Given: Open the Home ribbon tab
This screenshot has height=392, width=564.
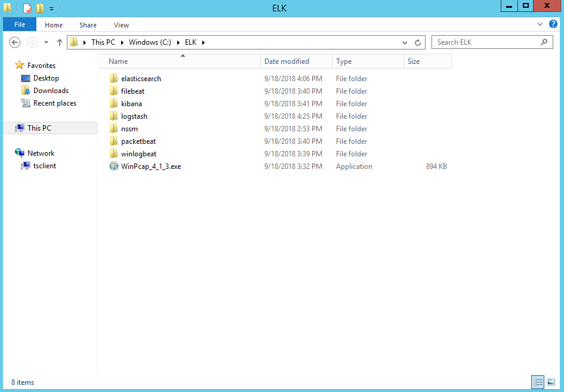Looking at the screenshot, I should tap(54, 25).
